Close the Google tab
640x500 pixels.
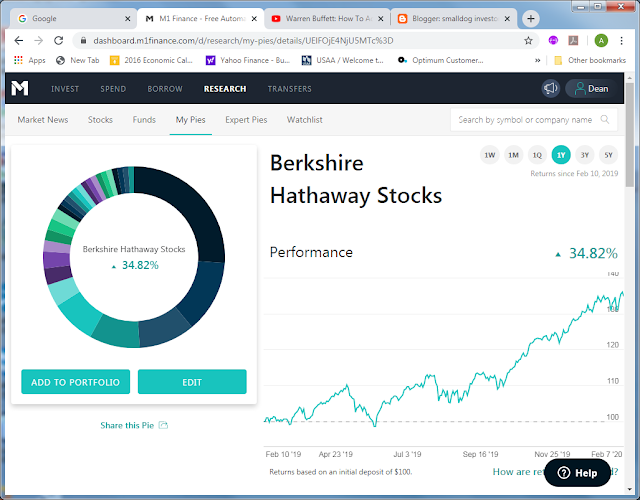[x=127, y=19]
